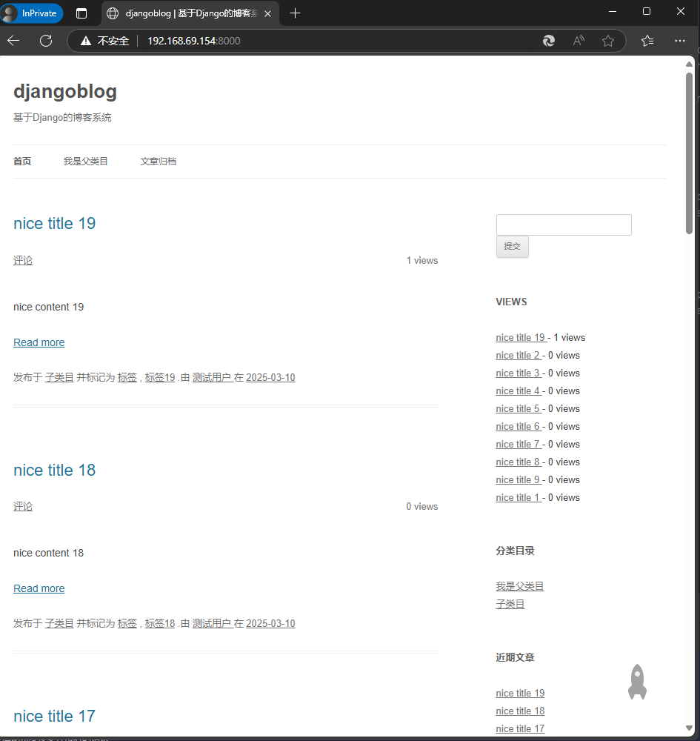Open the 我是父类目 nav menu item
The width and height of the screenshot is (700, 741).
85,161
